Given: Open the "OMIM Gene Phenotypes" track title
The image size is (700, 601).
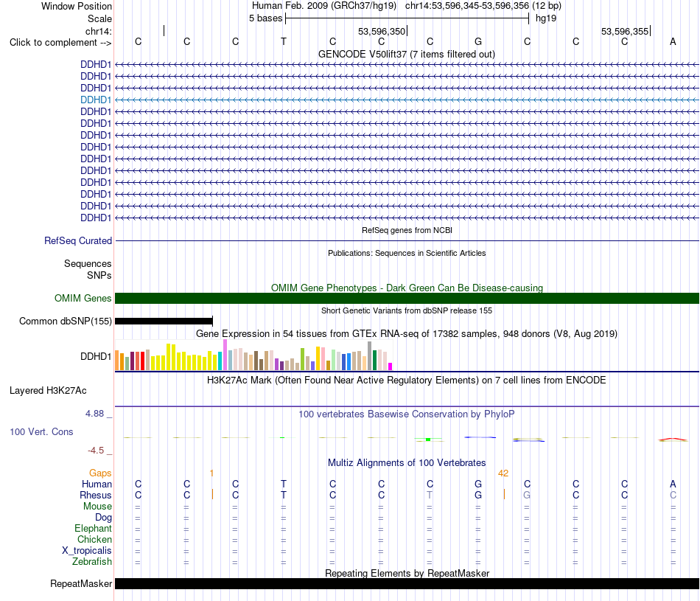Looking at the screenshot, I should point(407,288).
